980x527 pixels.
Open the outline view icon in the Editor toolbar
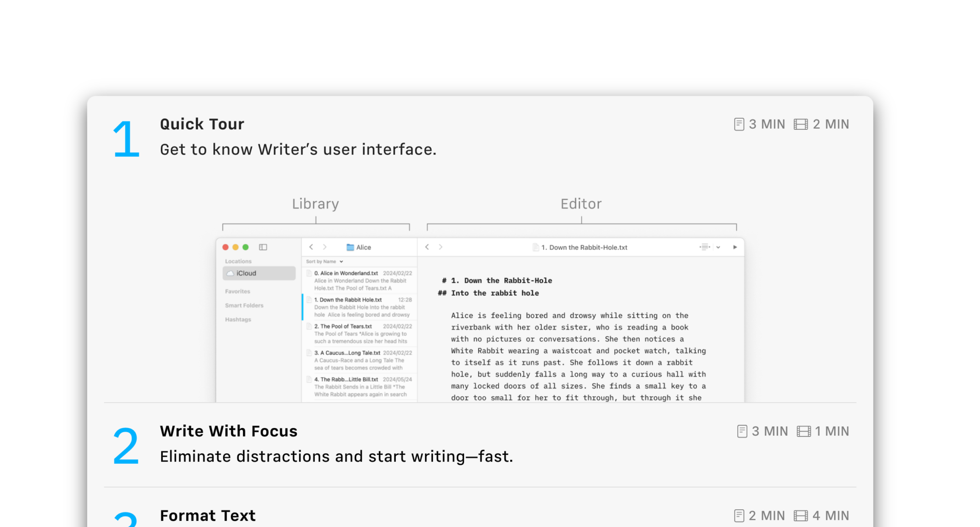[x=704, y=247]
